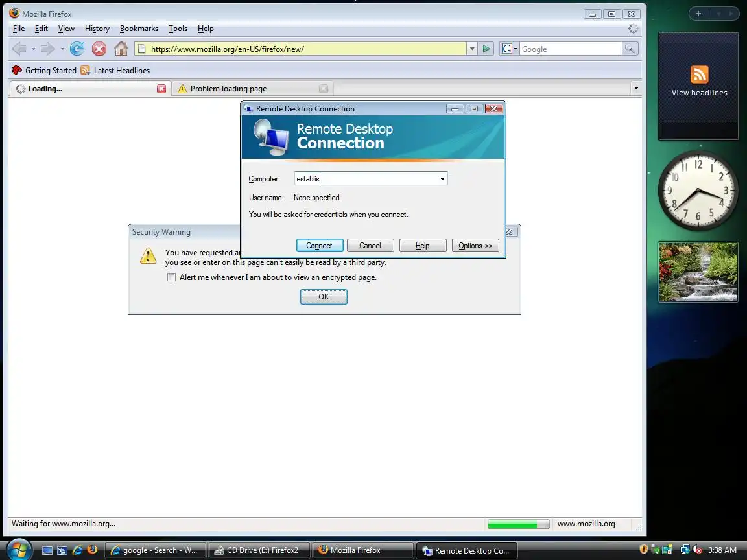Open the Getting Started bookmark
Screen dimensions: 747x560
44,71
